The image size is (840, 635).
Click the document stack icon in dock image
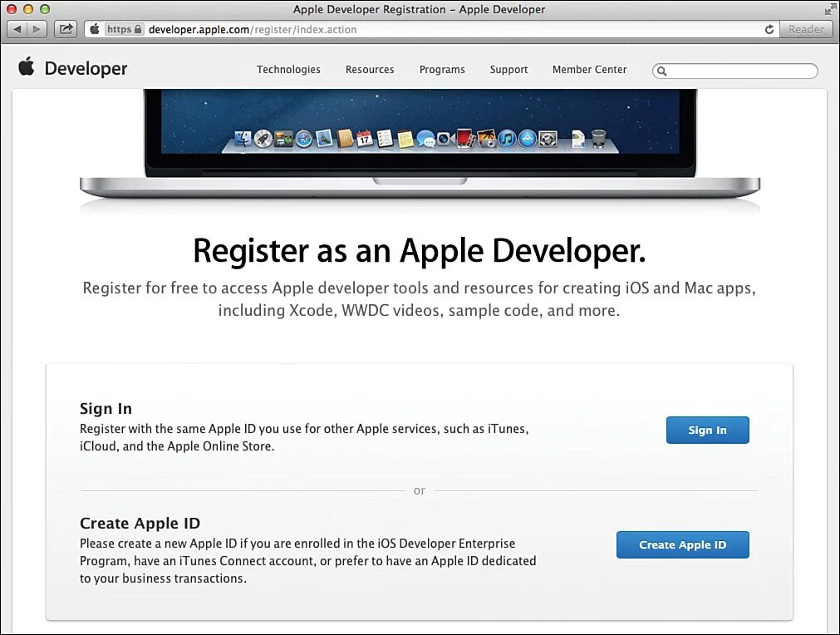pos(578,139)
